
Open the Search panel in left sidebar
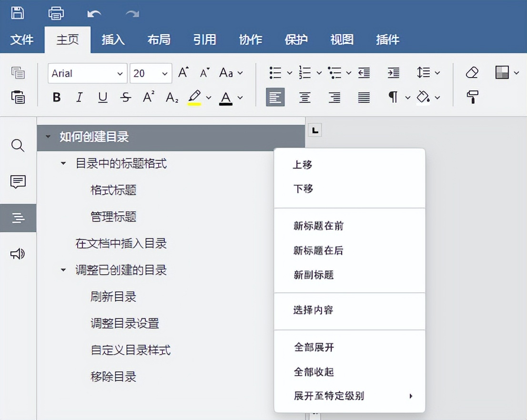[x=18, y=146]
